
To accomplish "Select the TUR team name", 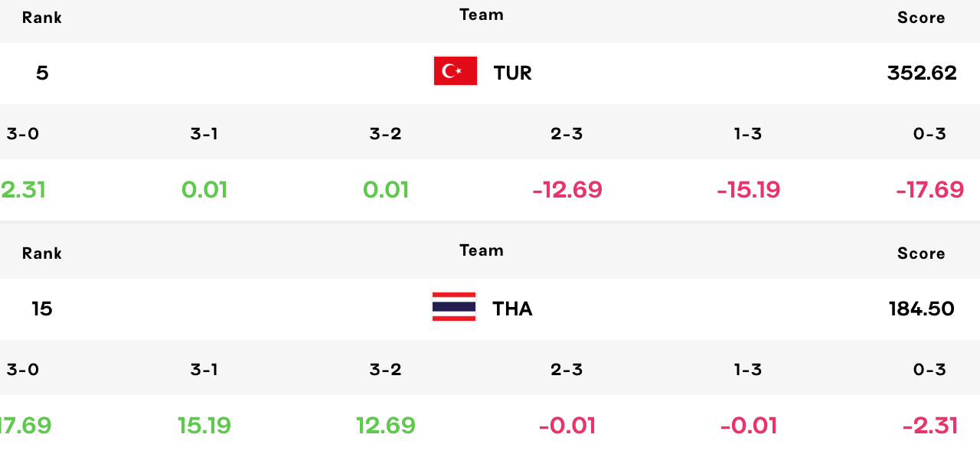I will (512, 73).
